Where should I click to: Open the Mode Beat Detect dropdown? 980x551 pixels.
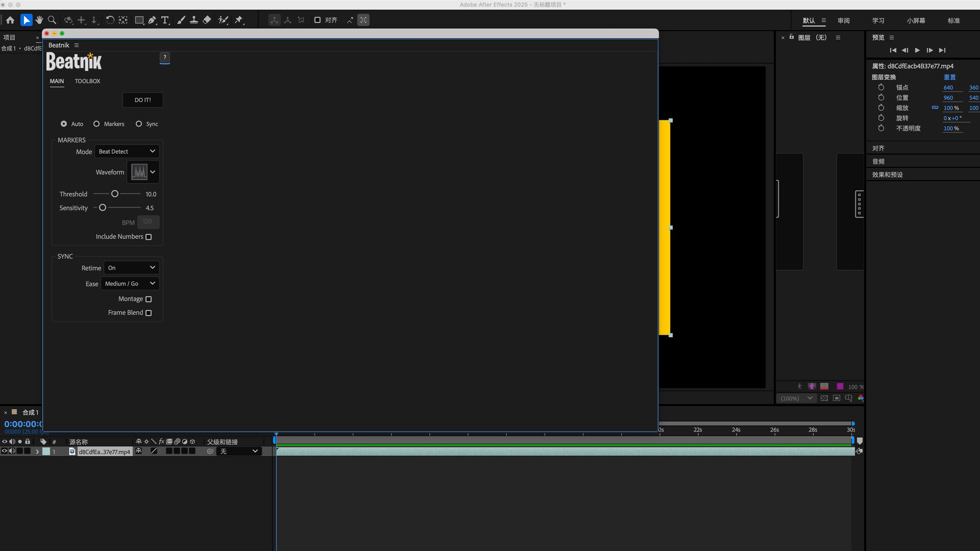pos(127,152)
